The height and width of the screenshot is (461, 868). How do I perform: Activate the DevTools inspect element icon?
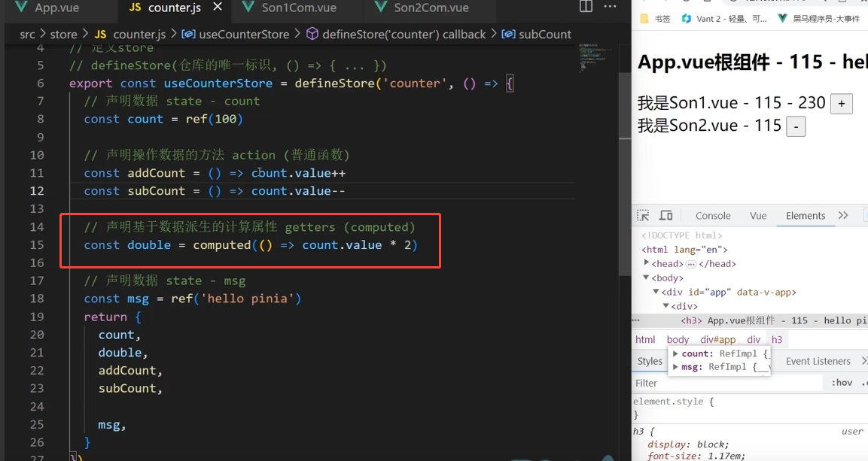[643, 216]
